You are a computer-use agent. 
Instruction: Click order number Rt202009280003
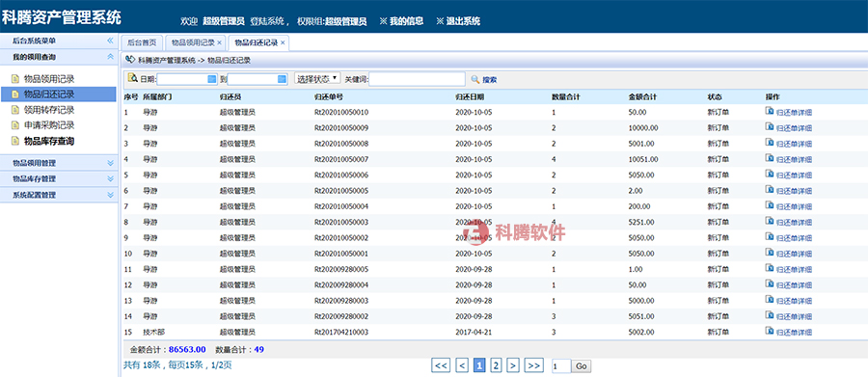coord(341,301)
